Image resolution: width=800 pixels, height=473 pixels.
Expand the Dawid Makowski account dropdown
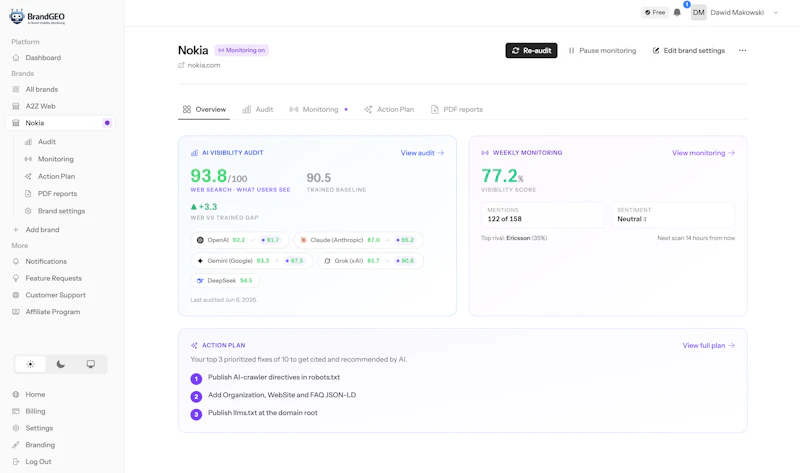tap(776, 13)
